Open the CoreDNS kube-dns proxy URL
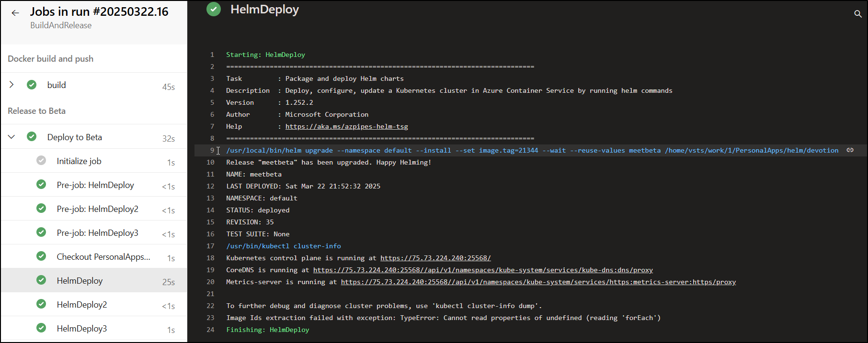The image size is (868, 343). click(483, 270)
